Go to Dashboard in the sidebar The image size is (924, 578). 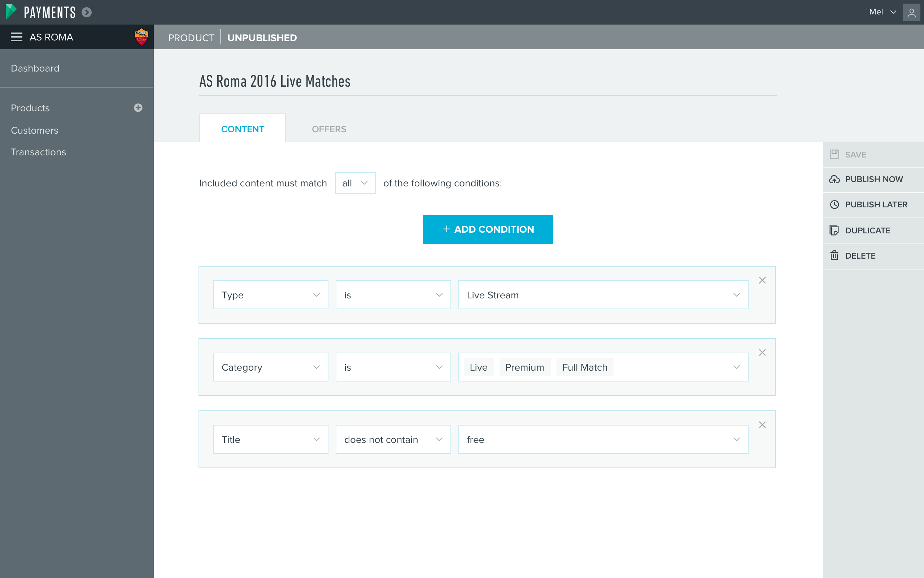tap(35, 68)
